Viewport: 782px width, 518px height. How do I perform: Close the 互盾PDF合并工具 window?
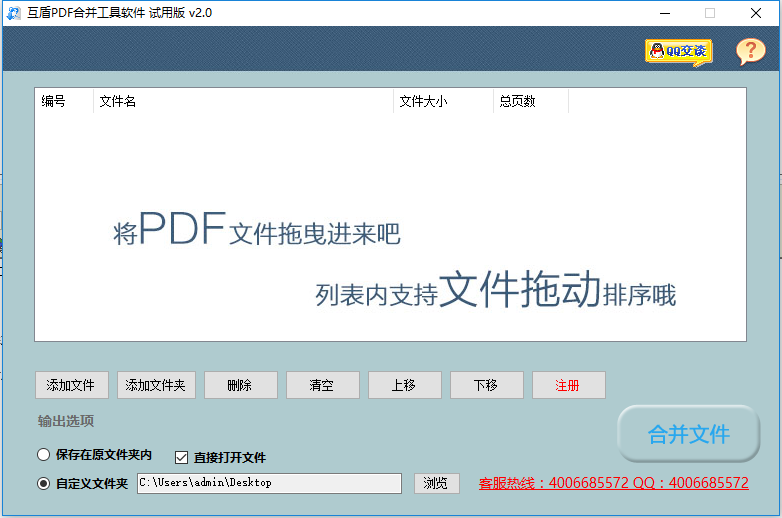click(756, 13)
